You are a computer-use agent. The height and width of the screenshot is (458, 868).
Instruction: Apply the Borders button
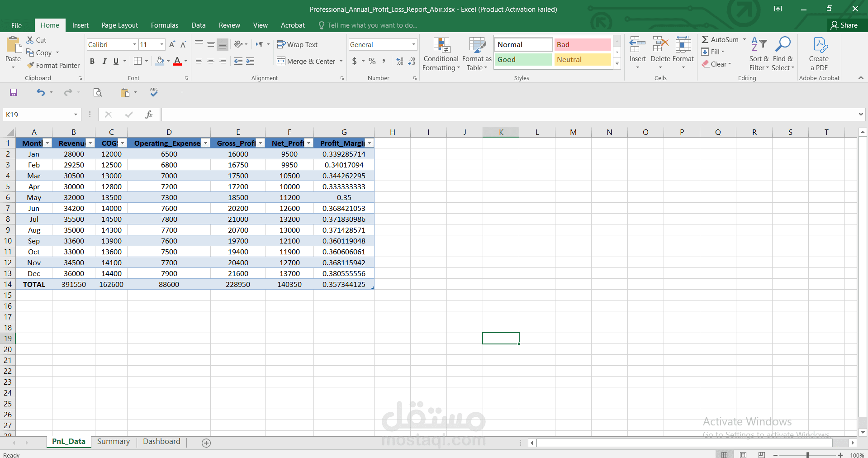138,61
